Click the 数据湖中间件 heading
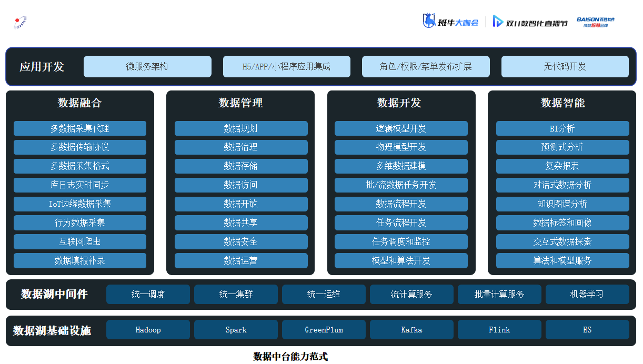The image size is (643, 364). click(x=54, y=295)
